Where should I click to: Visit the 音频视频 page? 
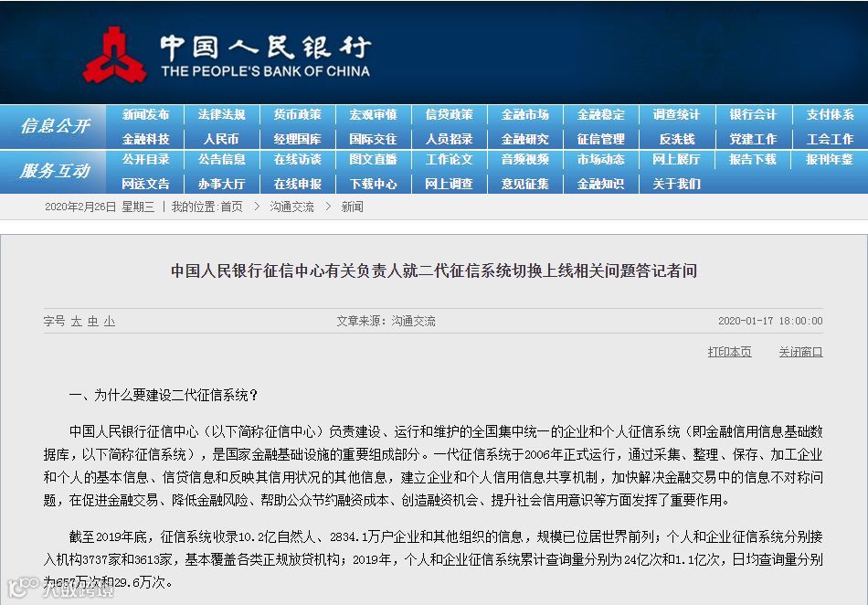(x=524, y=159)
